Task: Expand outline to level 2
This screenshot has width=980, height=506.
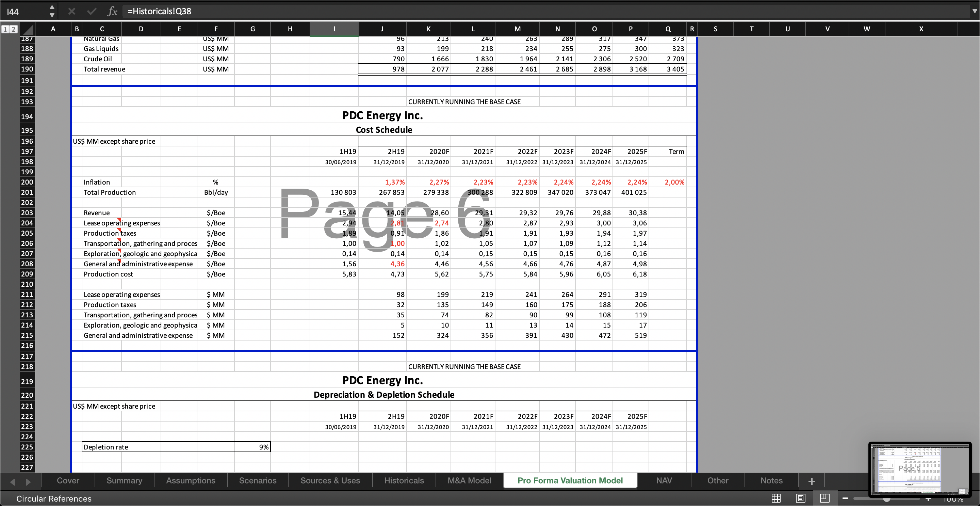Action: [13, 29]
